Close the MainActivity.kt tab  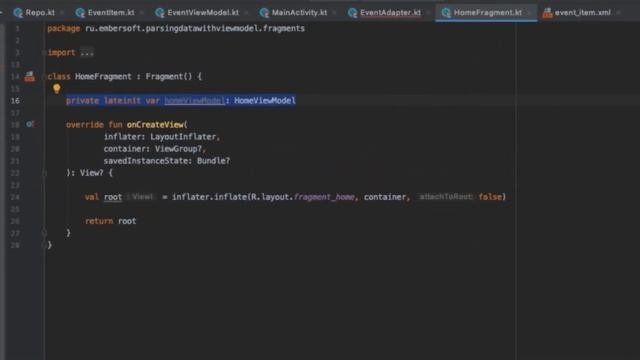[x=334, y=13]
